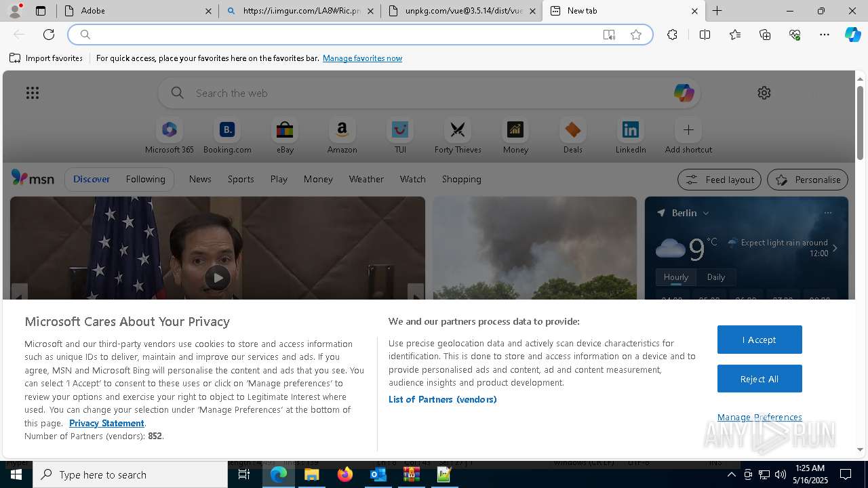Click Windows Start button
The width and height of the screenshot is (868, 488).
pyautogui.click(x=16, y=474)
